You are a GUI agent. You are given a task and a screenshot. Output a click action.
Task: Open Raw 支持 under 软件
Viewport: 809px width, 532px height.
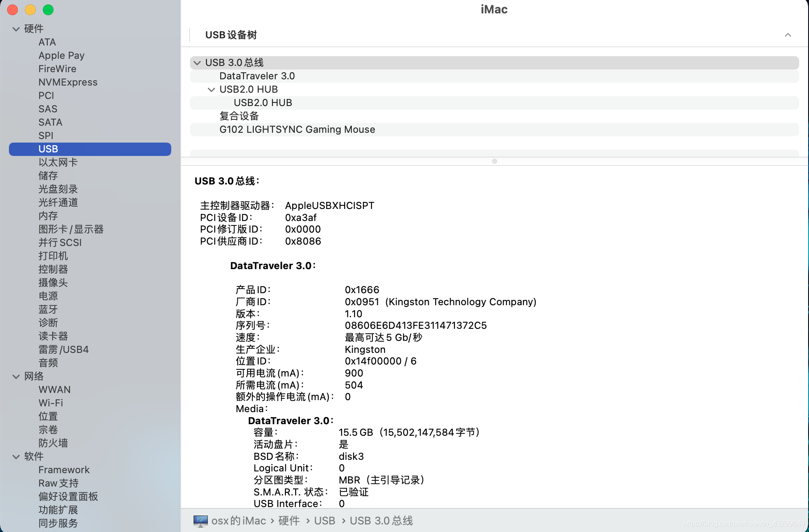point(58,483)
